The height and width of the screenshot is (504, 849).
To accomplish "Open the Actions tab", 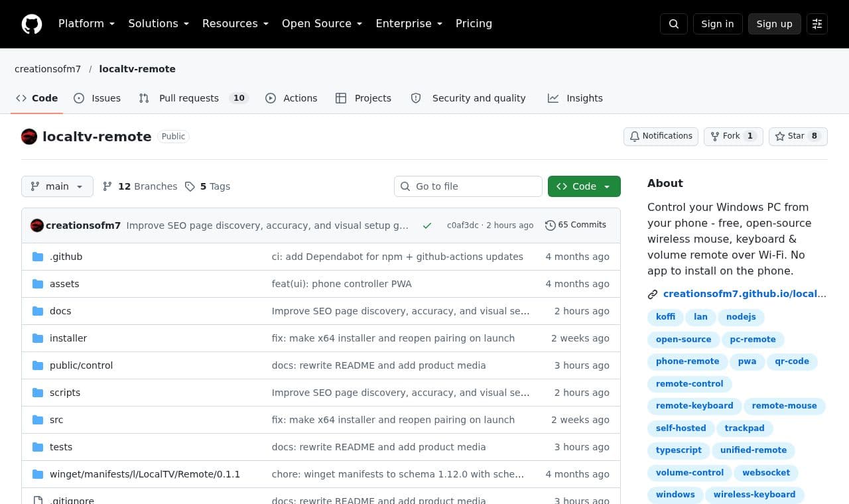I will point(291,98).
